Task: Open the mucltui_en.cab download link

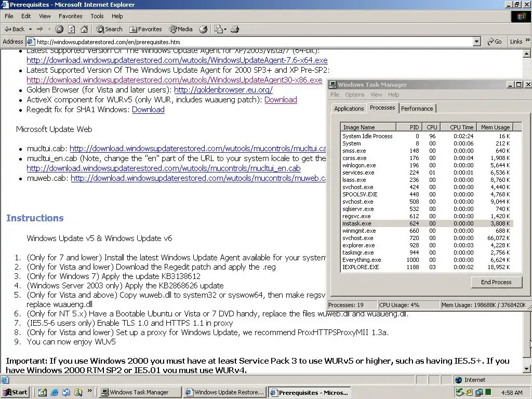Action: pos(164,168)
